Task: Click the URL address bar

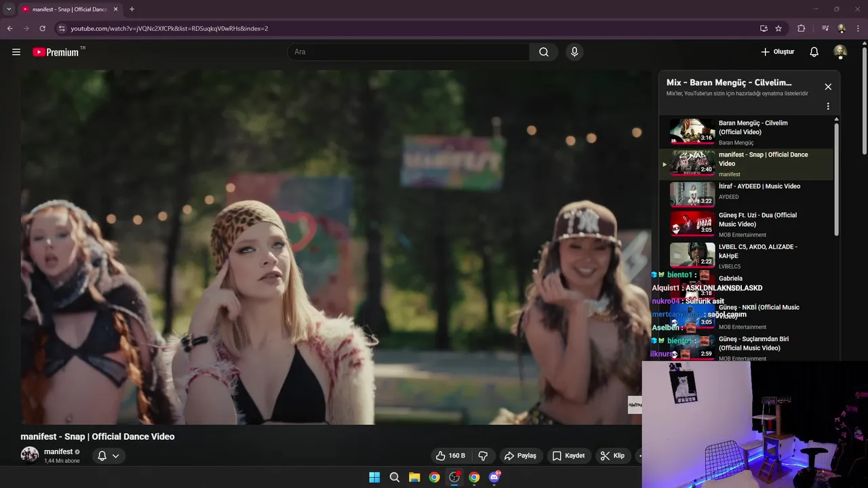Action: [x=407, y=28]
